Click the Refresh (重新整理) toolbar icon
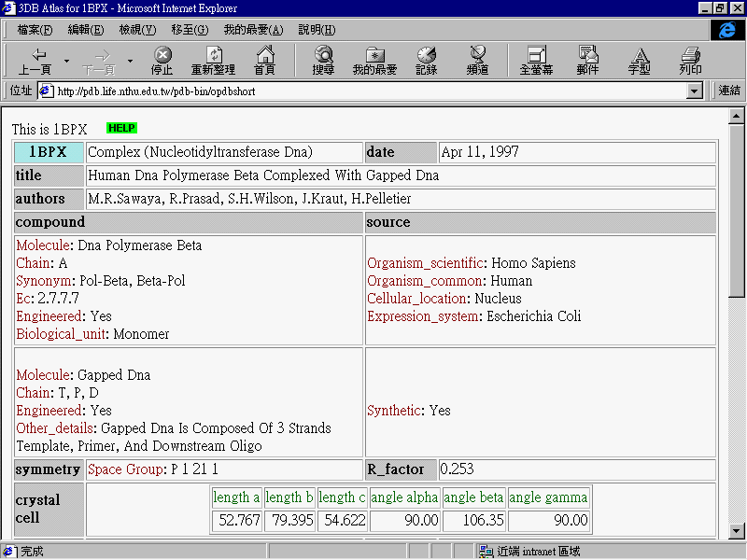 [213, 61]
